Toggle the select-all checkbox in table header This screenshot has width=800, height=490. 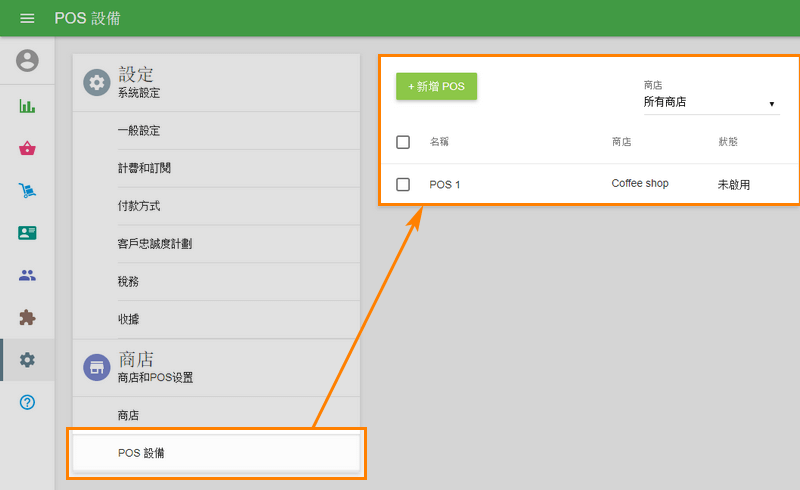click(x=403, y=142)
